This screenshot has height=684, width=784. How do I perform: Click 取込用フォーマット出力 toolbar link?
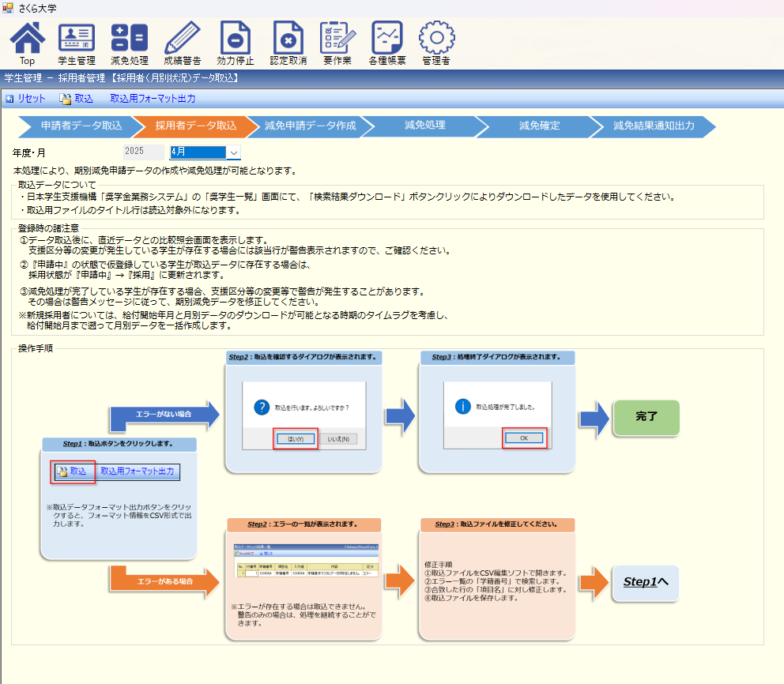point(153,99)
